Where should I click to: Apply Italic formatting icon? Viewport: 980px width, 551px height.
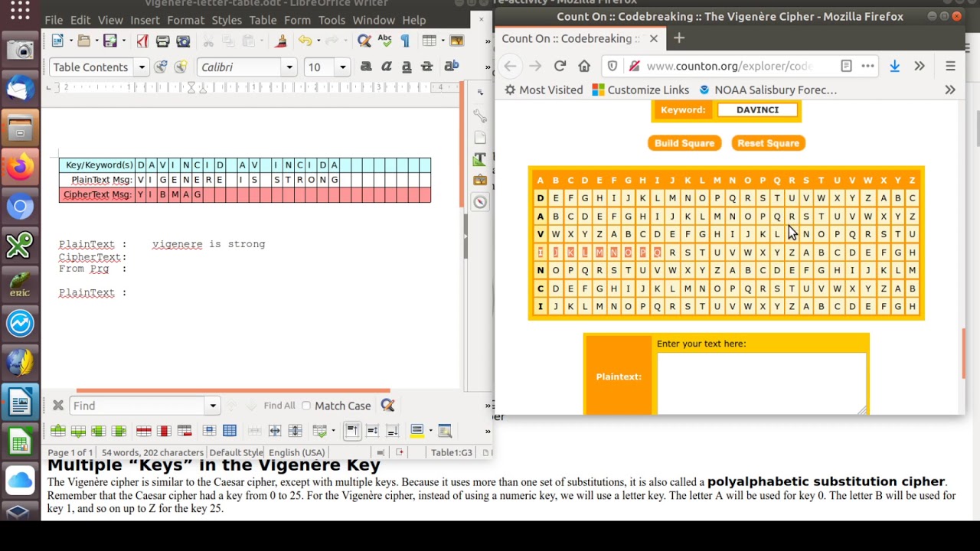[386, 67]
